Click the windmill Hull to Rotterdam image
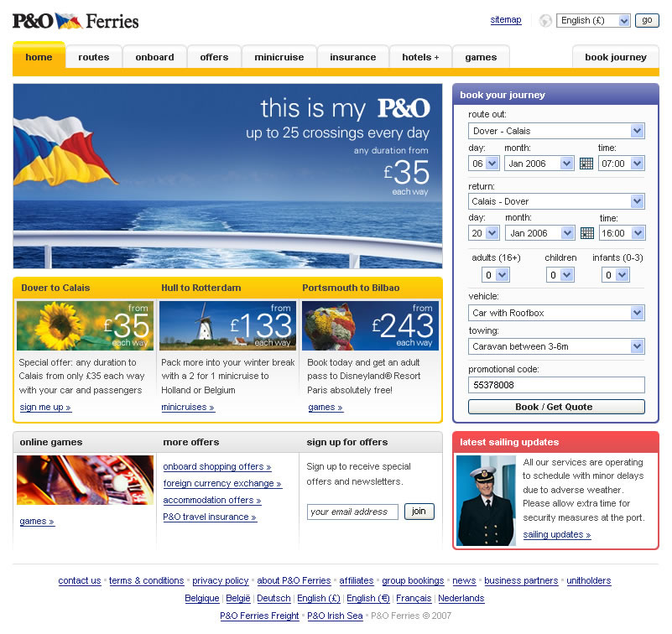 click(227, 325)
